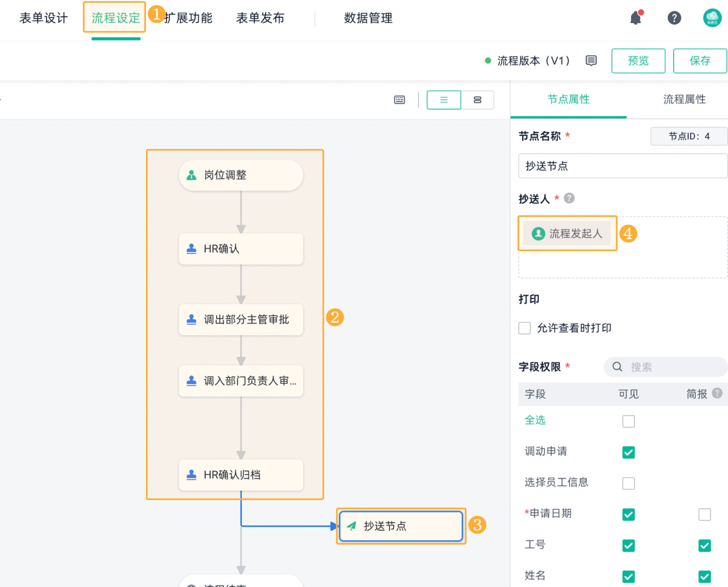
Task: Click person icon on 调出部分主管审批 node
Action: coord(191,319)
